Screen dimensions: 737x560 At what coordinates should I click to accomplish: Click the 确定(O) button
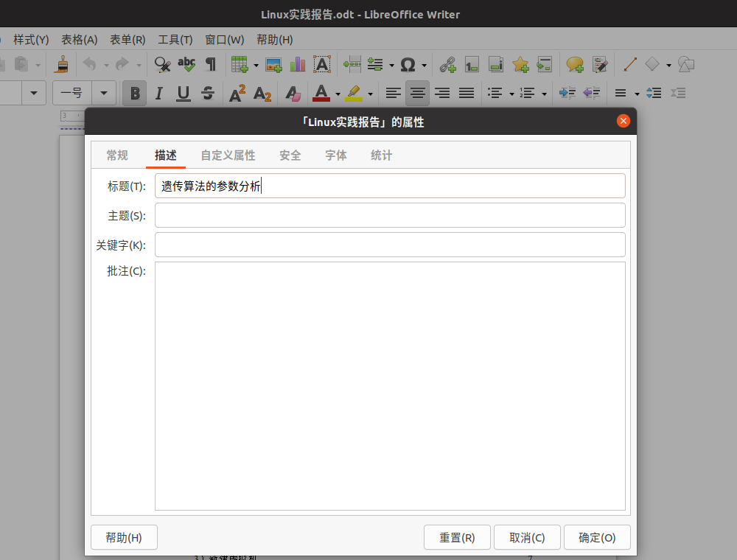pyautogui.click(x=597, y=537)
